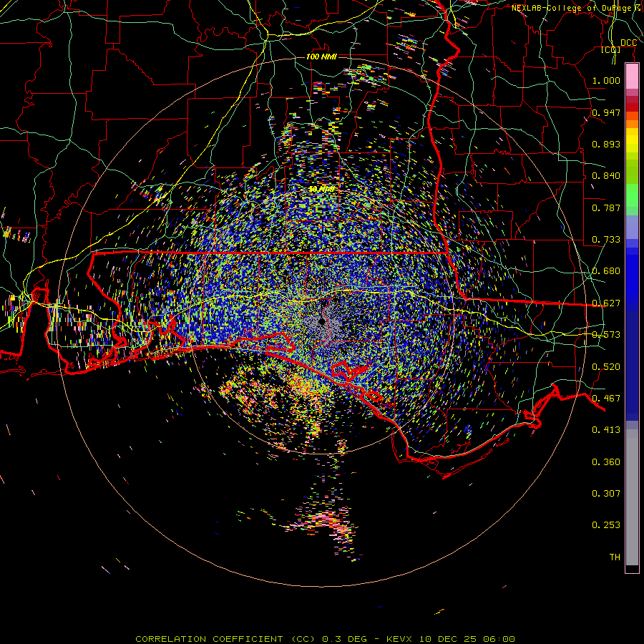Click the TH threshold label in legend
The image size is (644, 644).
tap(615, 557)
